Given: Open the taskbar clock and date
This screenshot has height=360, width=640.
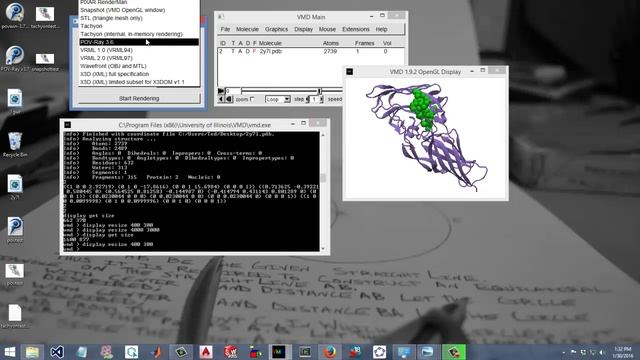Looking at the screenshot, I should point(623,352).
